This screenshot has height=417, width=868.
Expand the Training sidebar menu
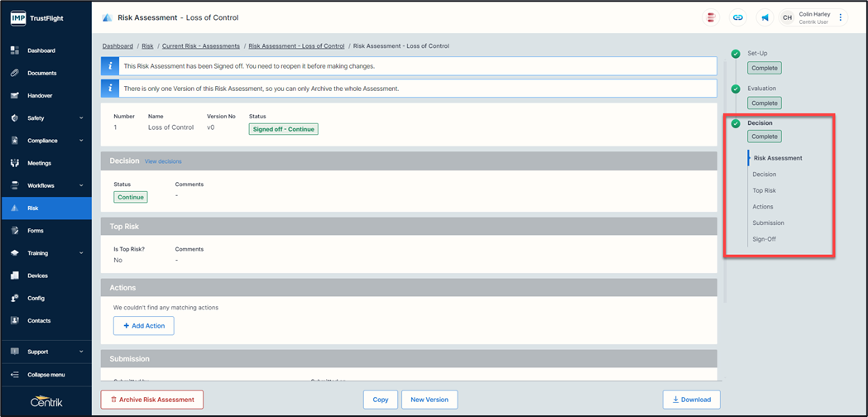46,253
